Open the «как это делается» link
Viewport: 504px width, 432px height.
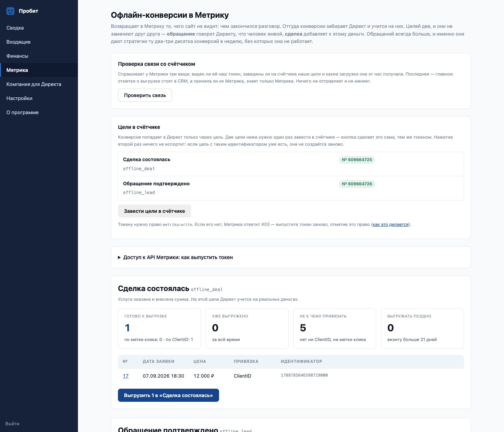point(391,225)
